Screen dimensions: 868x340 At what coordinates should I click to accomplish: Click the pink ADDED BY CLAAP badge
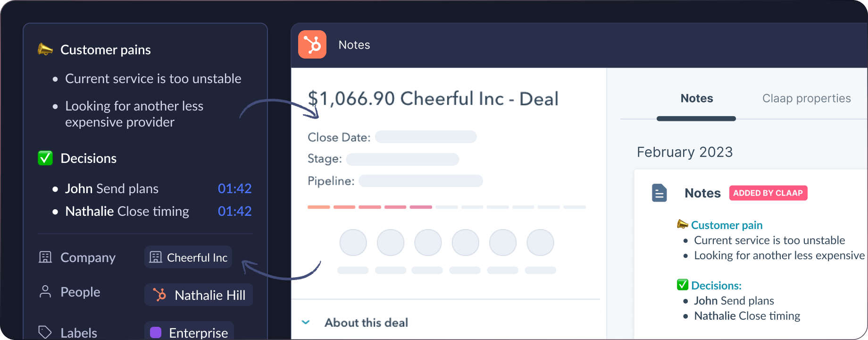click(768, 193)
